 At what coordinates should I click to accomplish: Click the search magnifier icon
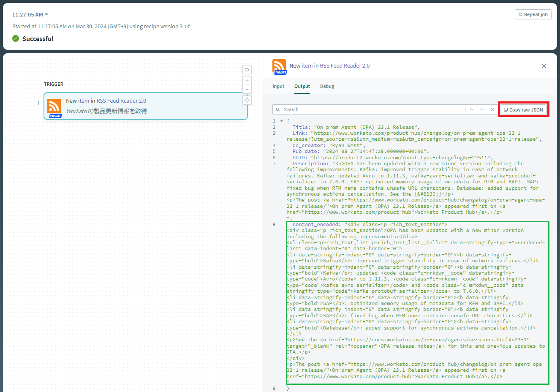coord(278,109)
